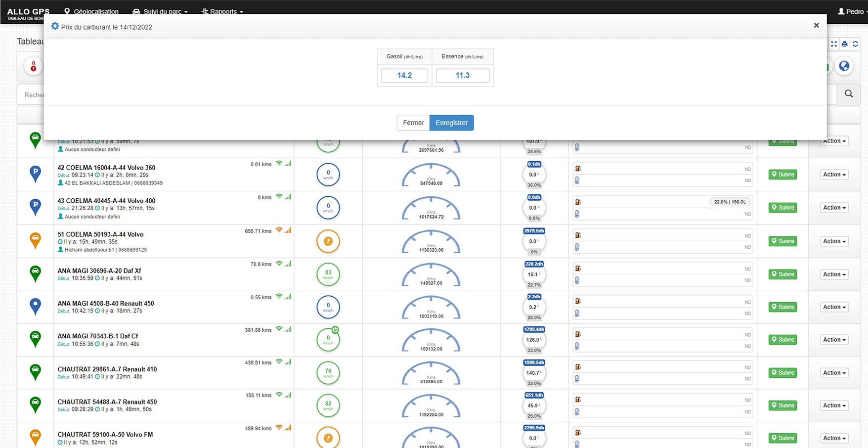Click the Enregistrer button in the fuel dialog
The image size is (868, 448).
click(x=451, y=123)
